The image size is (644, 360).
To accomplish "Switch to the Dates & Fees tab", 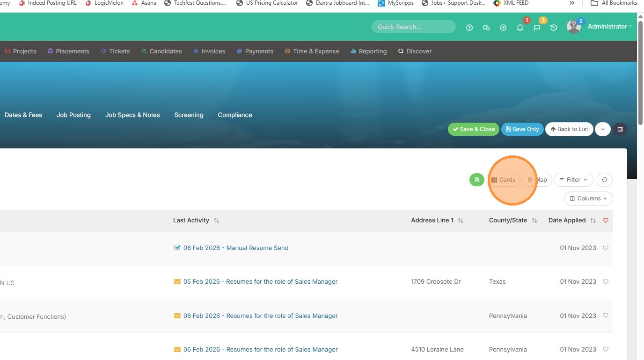I will coord(23,115).
